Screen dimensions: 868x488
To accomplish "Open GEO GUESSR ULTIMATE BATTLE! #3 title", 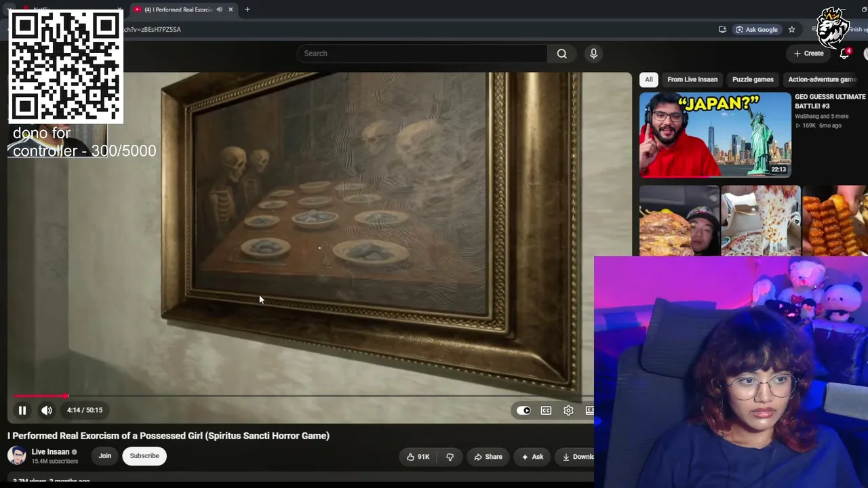I will point(830,102).
